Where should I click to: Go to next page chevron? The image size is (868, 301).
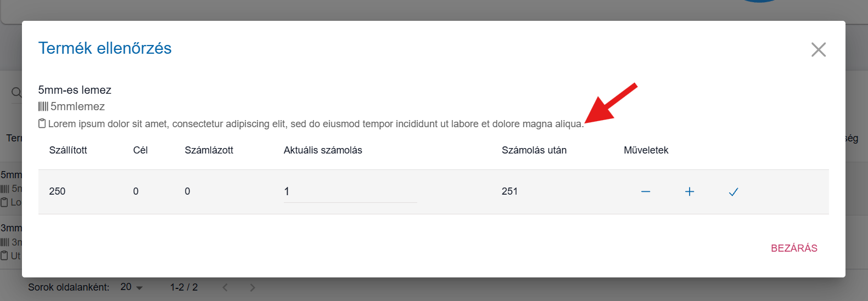[253, 287]
